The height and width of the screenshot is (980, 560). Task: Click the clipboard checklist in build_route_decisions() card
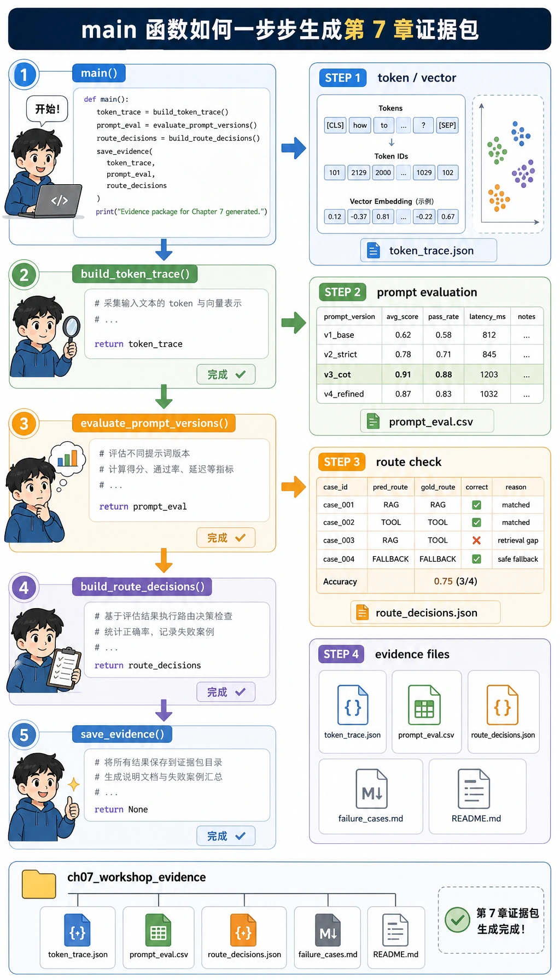tap(64, 668)
